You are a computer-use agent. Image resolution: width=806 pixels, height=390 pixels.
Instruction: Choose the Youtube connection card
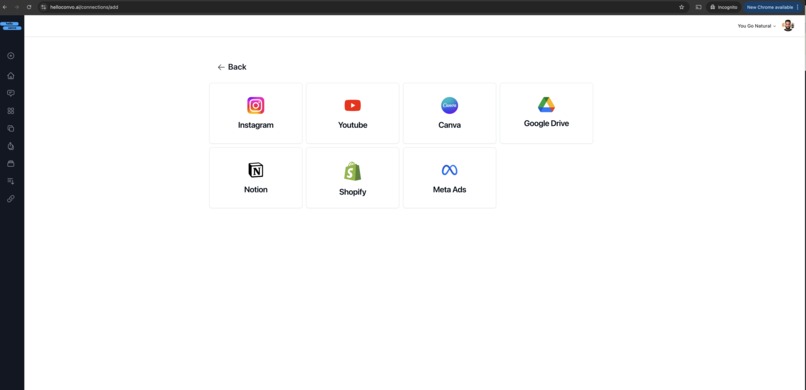click(x=353, y=114)
